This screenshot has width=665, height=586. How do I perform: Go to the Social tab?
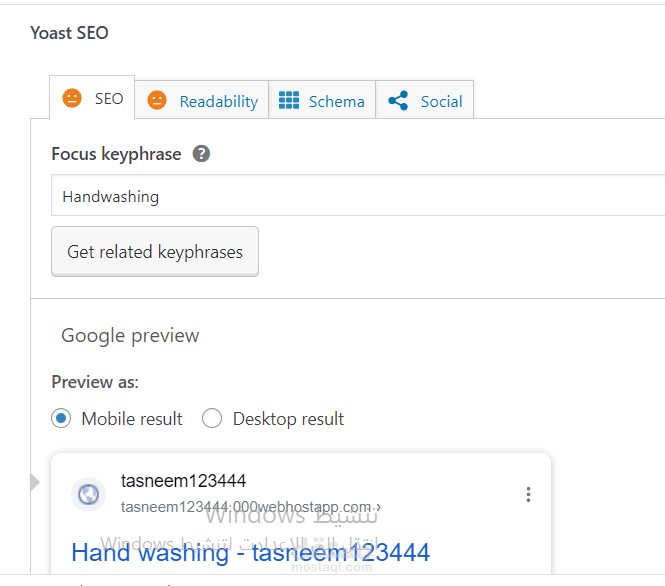point(441,101)
